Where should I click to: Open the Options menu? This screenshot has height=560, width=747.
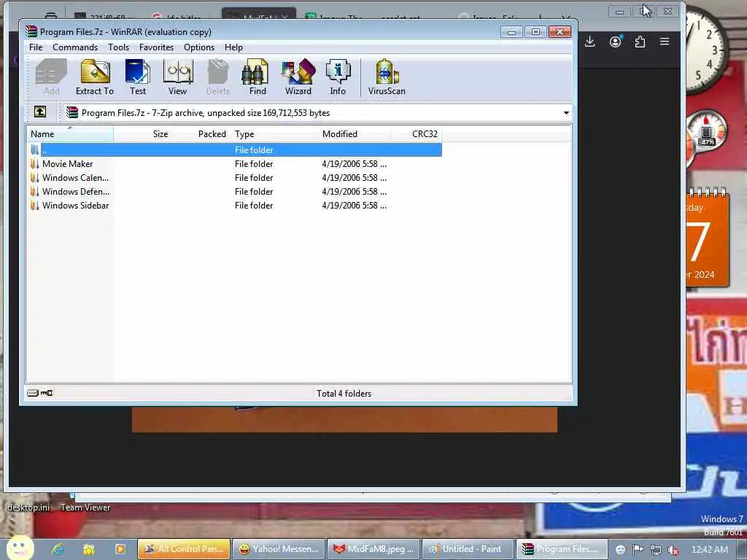[199, 47]
